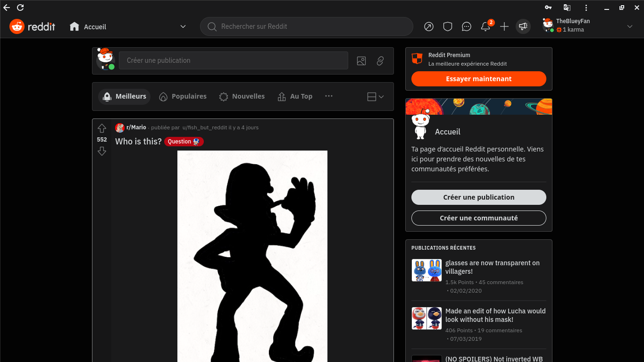Click the Question flair tag
The image size is (644, 362).
pos(184,142)
